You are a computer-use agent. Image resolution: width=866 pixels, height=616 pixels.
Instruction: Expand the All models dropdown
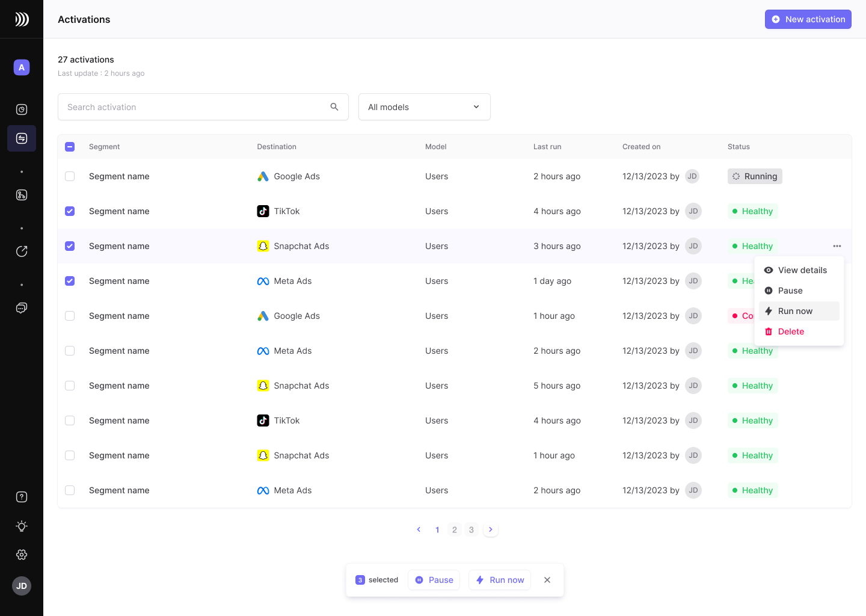click(424, 107)
